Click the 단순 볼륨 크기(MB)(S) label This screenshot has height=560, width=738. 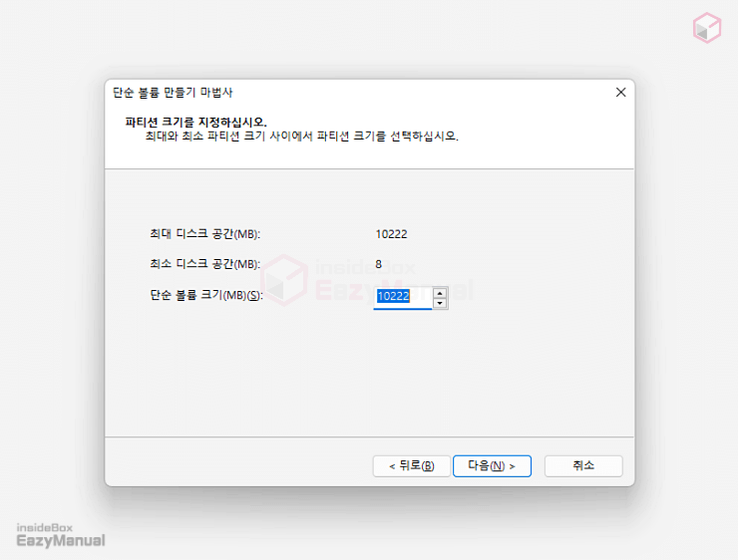coord(206,295)
